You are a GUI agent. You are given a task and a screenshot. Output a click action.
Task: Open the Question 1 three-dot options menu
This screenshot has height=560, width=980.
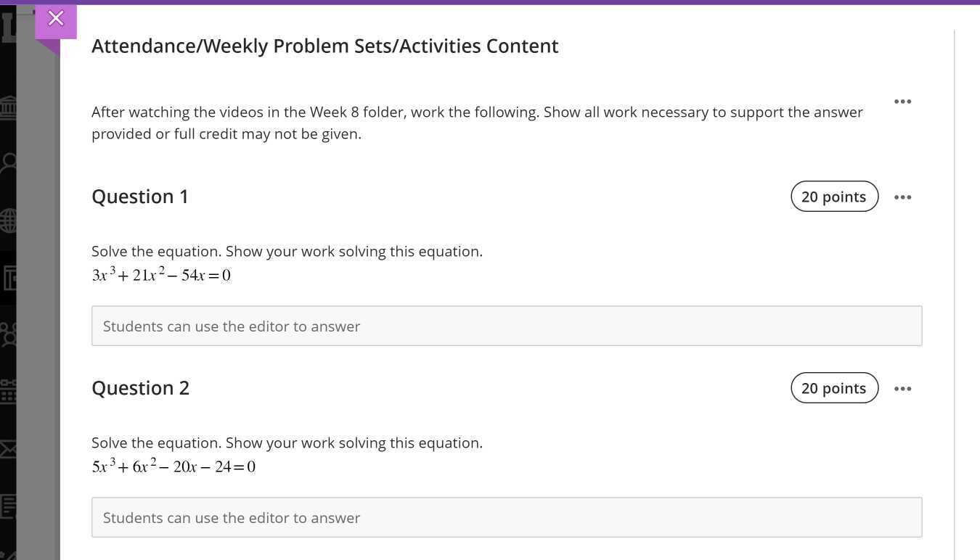coord(902,197)
